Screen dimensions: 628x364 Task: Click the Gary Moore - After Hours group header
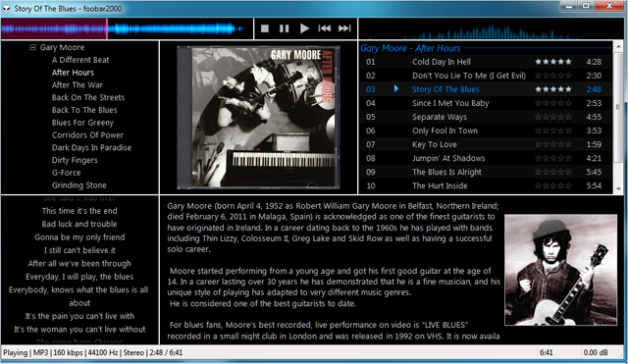[x=410, y=48]
